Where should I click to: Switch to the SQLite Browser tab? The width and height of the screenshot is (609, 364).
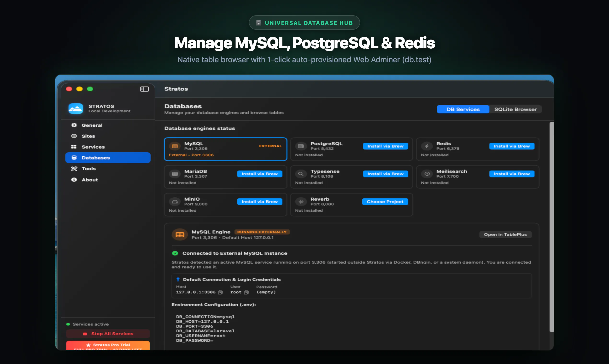(x=515, y=109)
